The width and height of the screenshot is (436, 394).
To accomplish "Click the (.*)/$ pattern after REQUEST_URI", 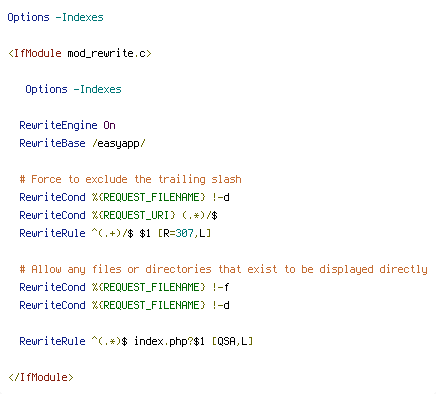I will (200, 215).
